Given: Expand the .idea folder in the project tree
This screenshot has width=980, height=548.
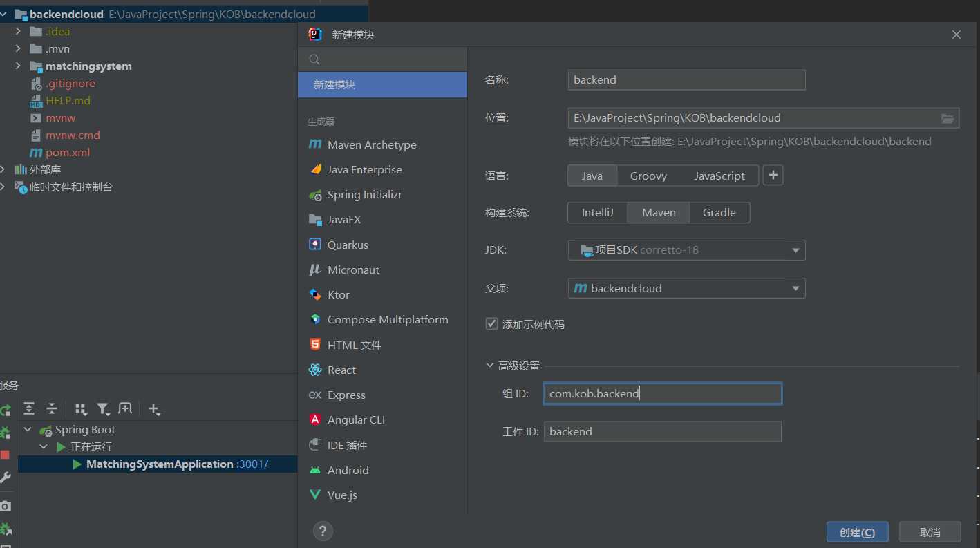Looking at the screenshot, I should pyautogui.click(x=18, y=31).
